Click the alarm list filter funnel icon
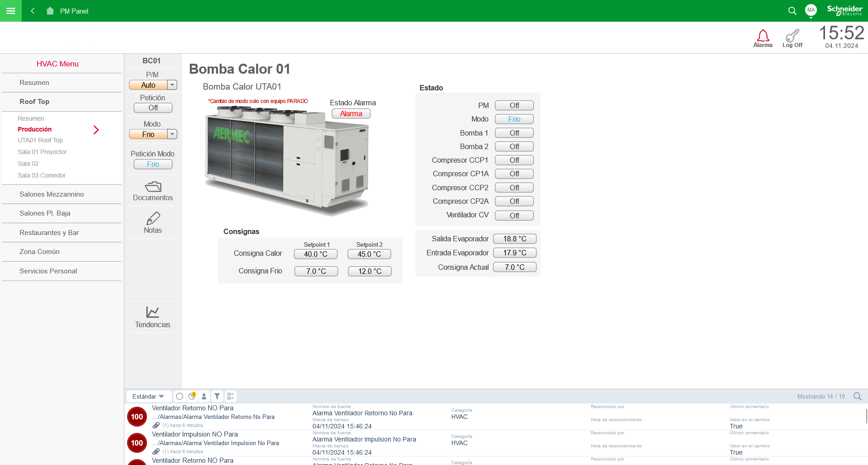The width and height of the screenshot is (868, 465). pyautogui.click(x=217, y=396)
